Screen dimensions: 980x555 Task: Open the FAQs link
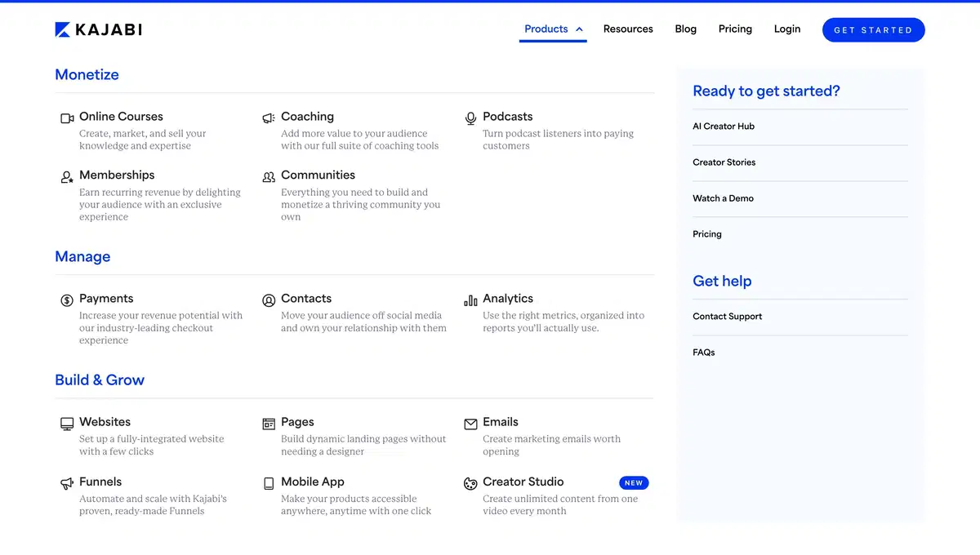[x=703, y=353]
